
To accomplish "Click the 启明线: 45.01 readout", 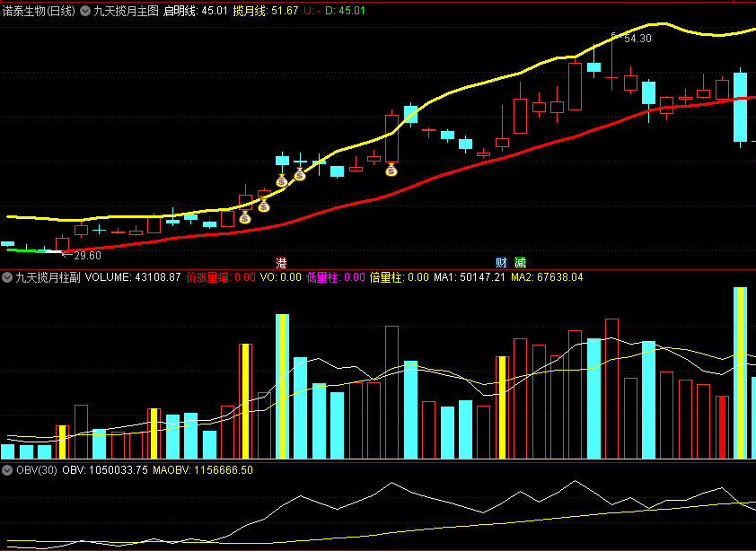I will [195, 11].
